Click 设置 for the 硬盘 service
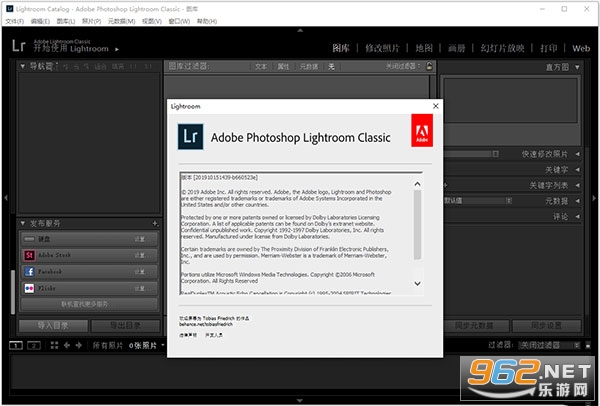The height and width of the screenshot is (406, 600). (140, 239)
